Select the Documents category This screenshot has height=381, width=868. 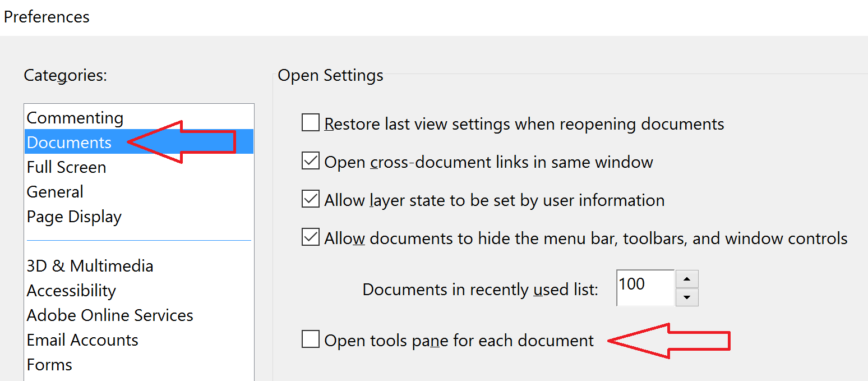pyautogui.click(x=70, y=143)
